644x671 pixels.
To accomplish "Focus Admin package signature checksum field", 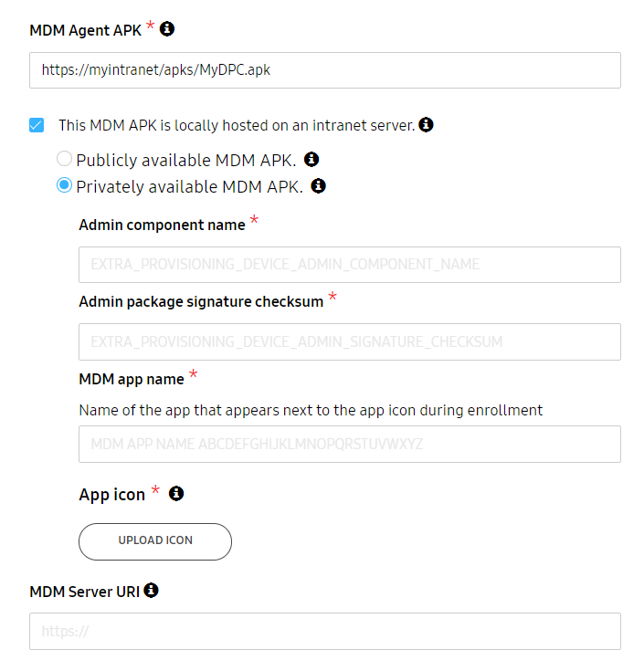I will (349, 342).
